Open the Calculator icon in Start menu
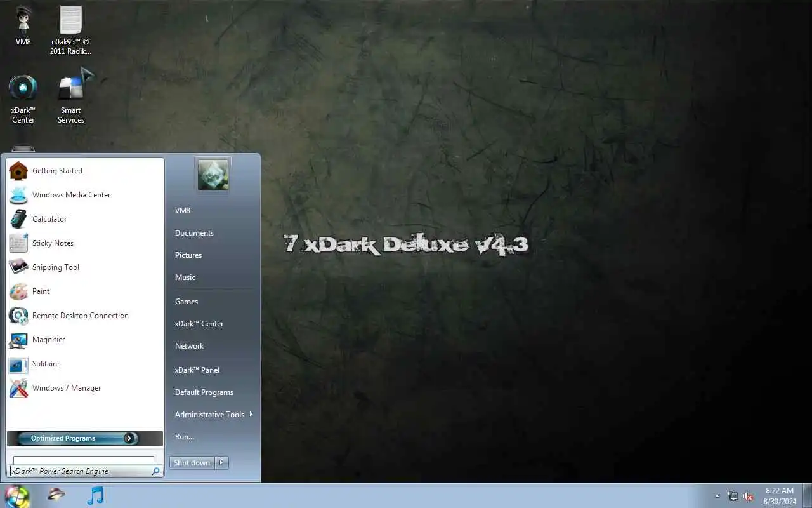Screen dimensions: 812x508 [x=18, y=219]
